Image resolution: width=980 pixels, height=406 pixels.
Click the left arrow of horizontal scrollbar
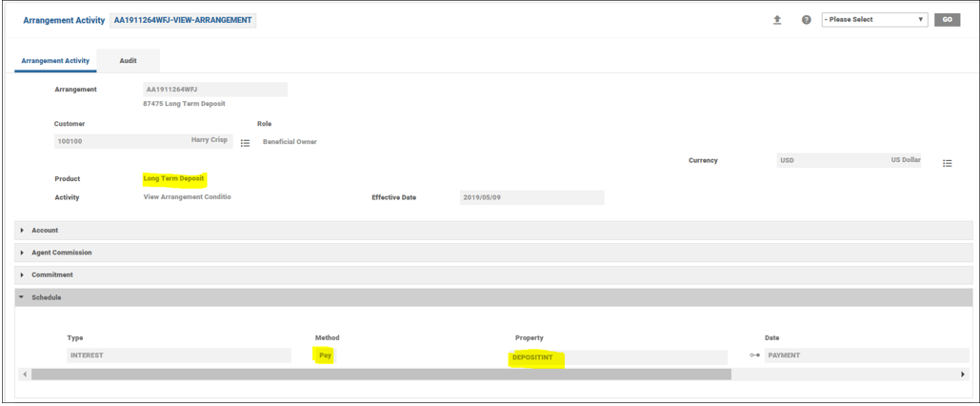(25, 375)
